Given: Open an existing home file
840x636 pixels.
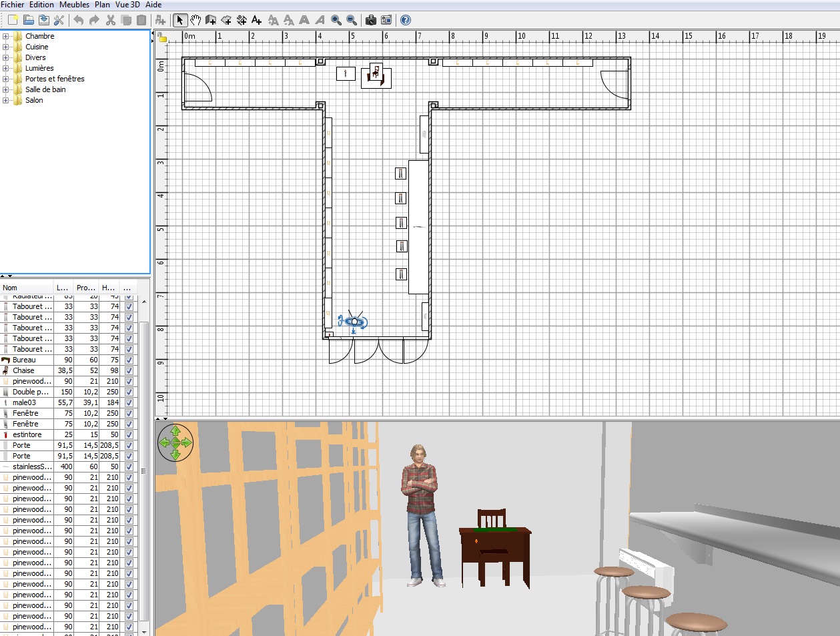Looking at the screenshot, I should pyautogui.click(x=29, y=20).
